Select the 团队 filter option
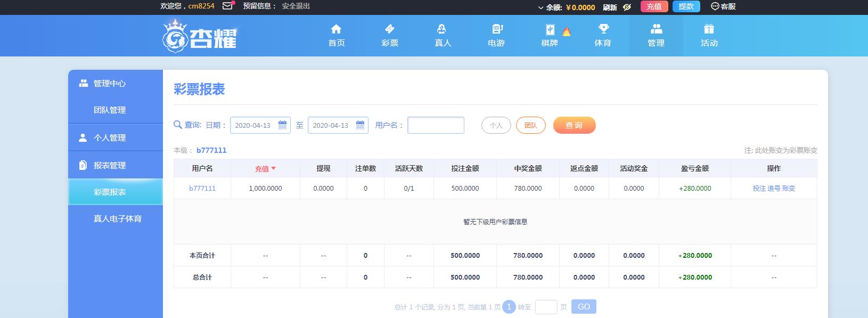This screenshot has width=868, height=318. 530,125
